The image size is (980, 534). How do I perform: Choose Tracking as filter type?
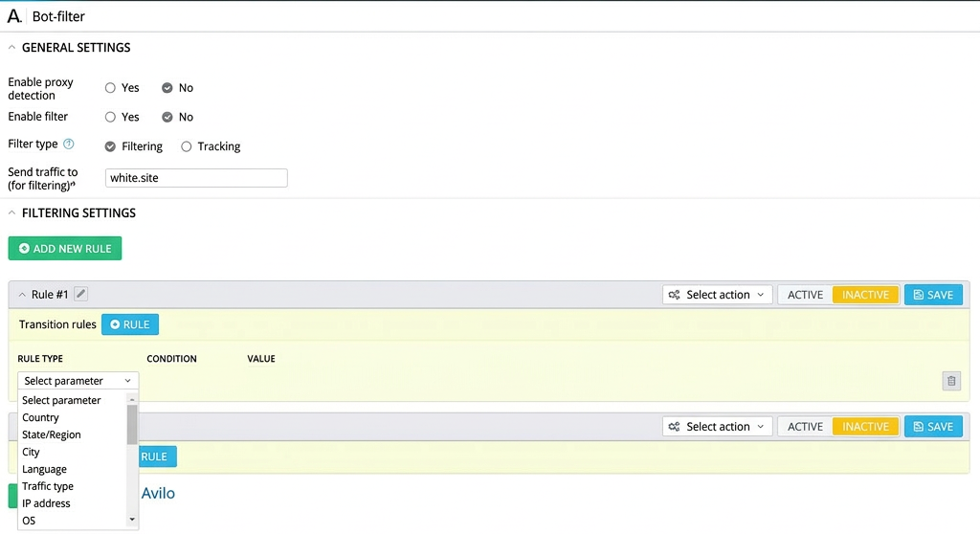(x=187, y=146)
